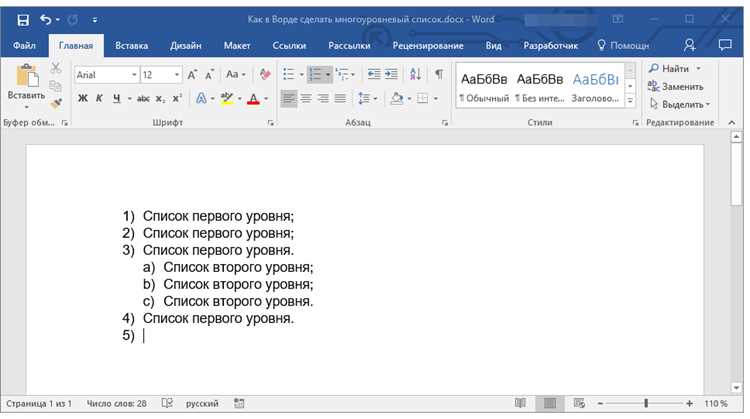Switch to the Вставка tab
Screen dimensions: 750x419
[x=132, y=46]
